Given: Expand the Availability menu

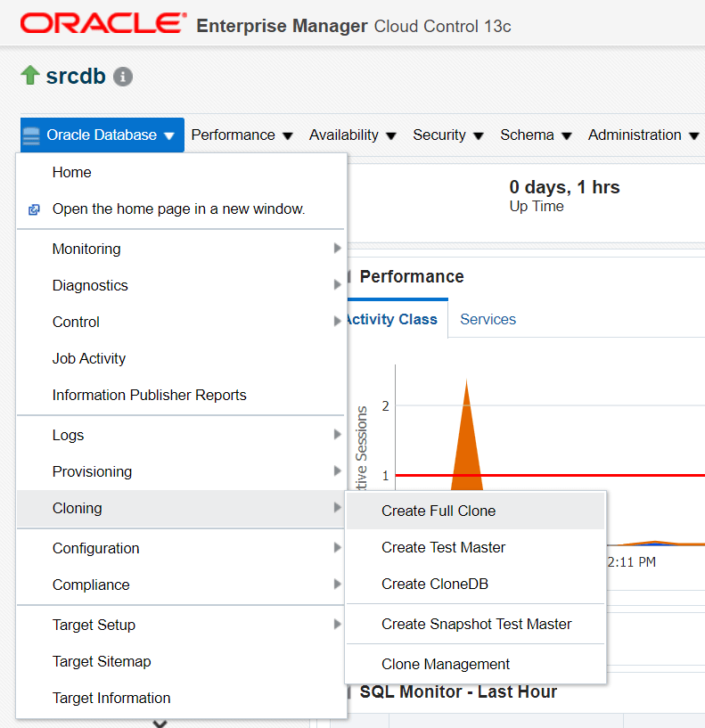Looking at the screenshot, I should [x=352, y=135].
